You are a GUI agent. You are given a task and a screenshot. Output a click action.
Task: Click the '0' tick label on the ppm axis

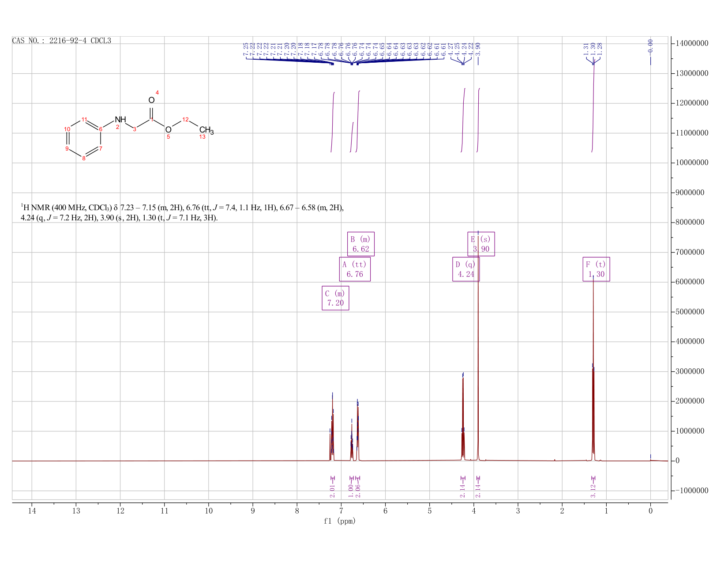(650, 511)
